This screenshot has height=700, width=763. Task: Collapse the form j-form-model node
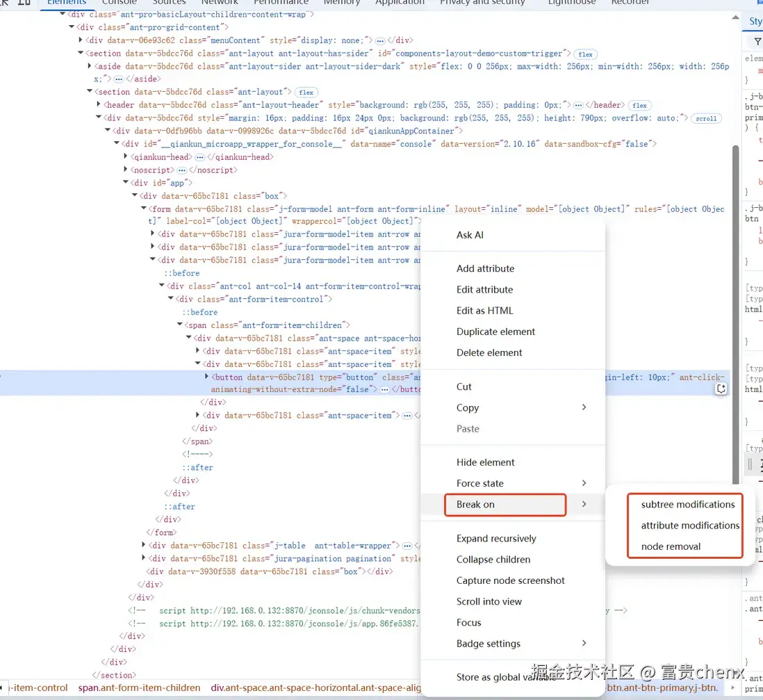coord(144,209)
